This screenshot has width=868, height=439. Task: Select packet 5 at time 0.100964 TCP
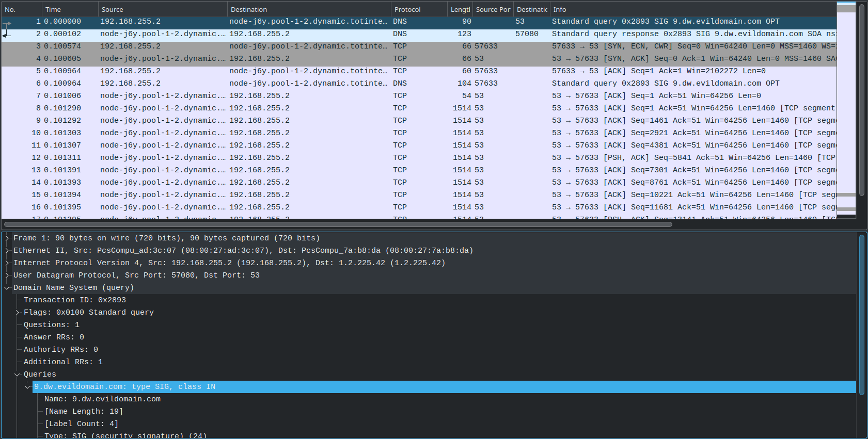(x=419, y=71)
